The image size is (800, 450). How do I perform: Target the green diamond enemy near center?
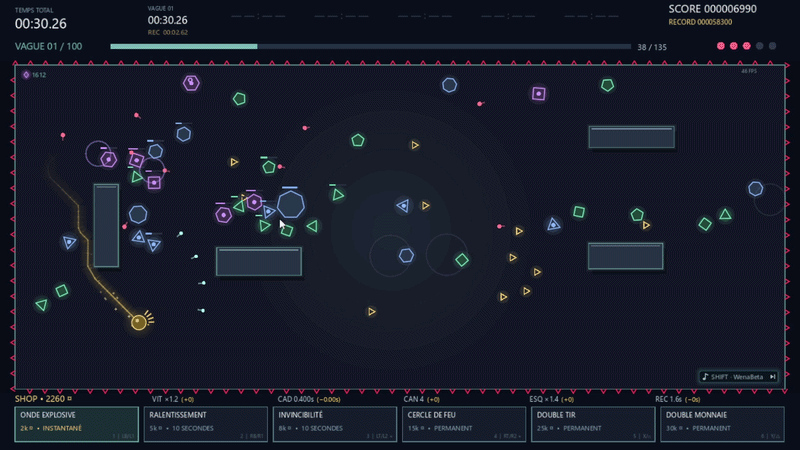pyautogui.click(x=462, y=260)
